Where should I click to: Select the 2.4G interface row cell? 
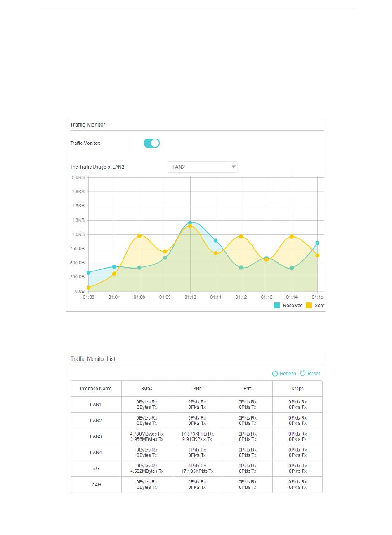pyautogui.click(x=96, y=485)
